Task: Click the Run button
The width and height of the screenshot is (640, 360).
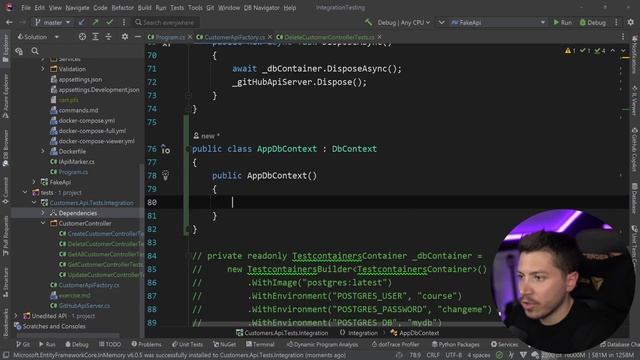Action: point(562,22)
